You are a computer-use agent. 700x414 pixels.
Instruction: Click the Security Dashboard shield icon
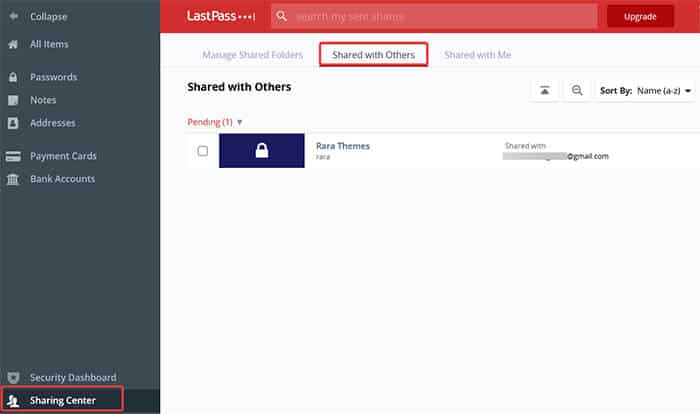point(13,378)
